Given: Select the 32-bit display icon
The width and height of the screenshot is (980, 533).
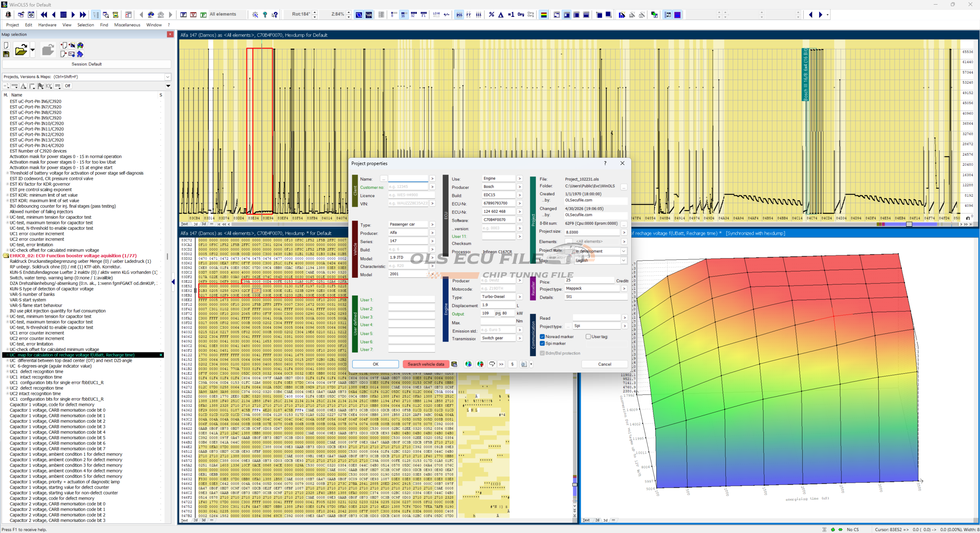Looking at the screenshot, I should (x=413, y=15).
